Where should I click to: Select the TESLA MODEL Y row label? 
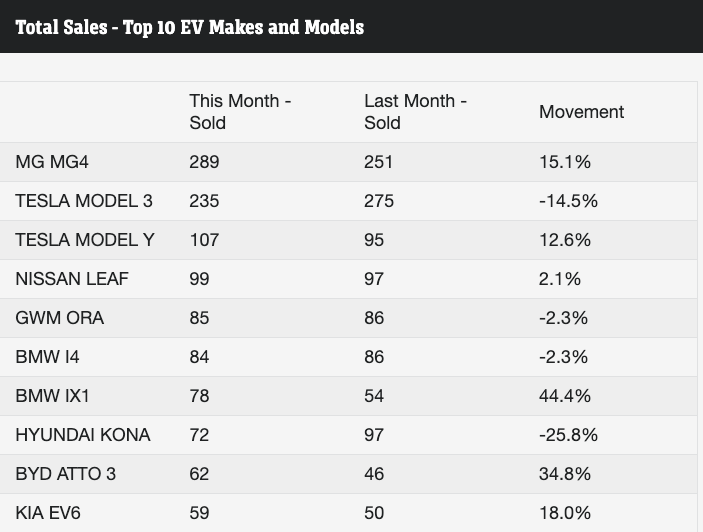(x=84, y=240)
